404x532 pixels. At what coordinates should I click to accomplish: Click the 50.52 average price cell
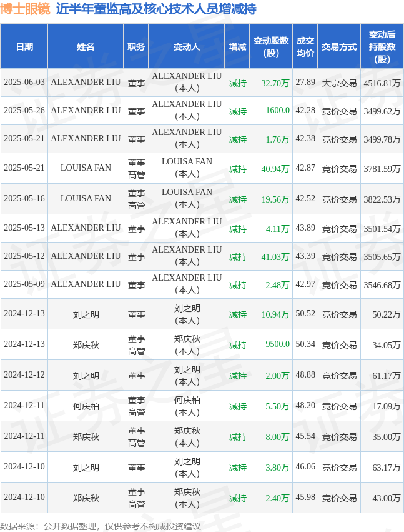[305, 313]
